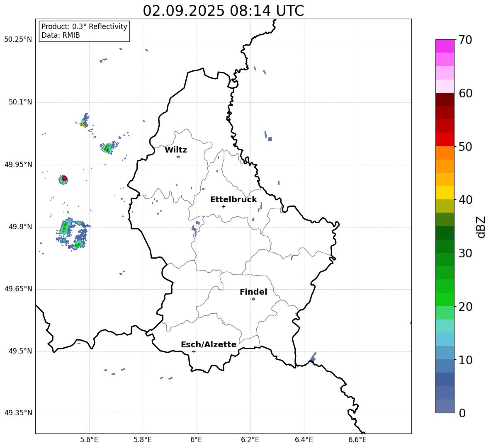491x448 pixels.
Task: Click the 50.1°N latitude label
Action: click(20, 102)
